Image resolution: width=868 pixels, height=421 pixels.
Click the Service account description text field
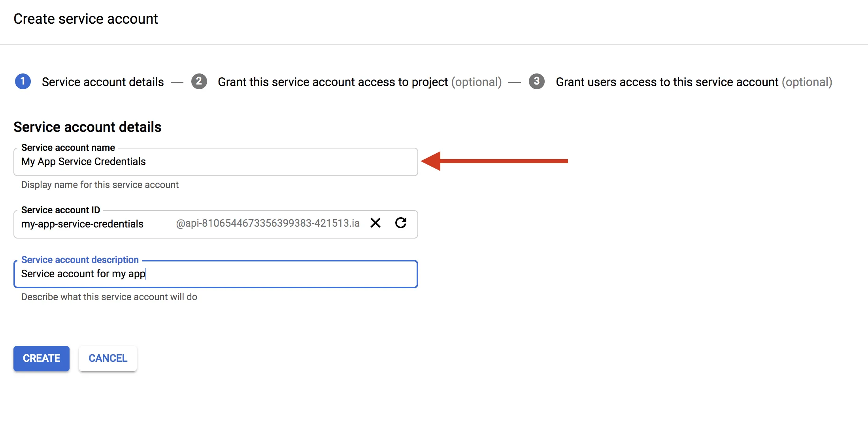(x=215, y=274)
